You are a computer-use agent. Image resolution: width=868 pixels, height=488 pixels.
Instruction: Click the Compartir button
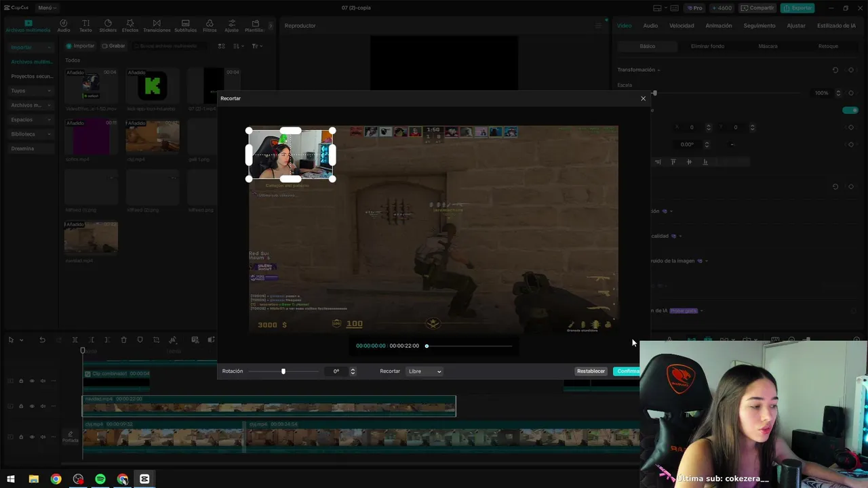coord(757,8)
